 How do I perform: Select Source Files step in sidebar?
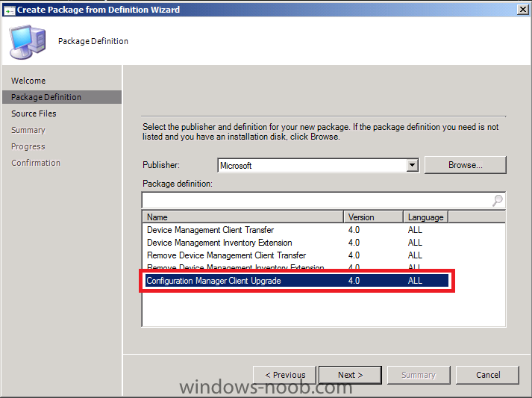(34, 114)
